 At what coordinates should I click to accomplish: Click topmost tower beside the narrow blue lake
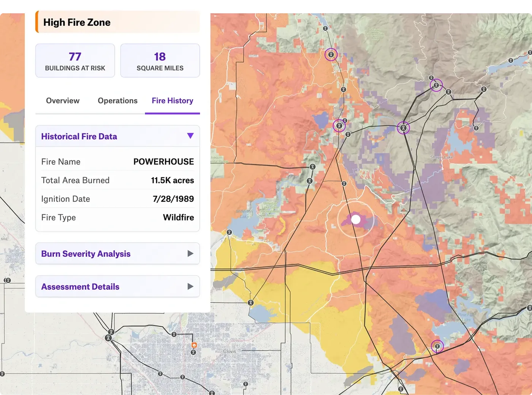325,28
